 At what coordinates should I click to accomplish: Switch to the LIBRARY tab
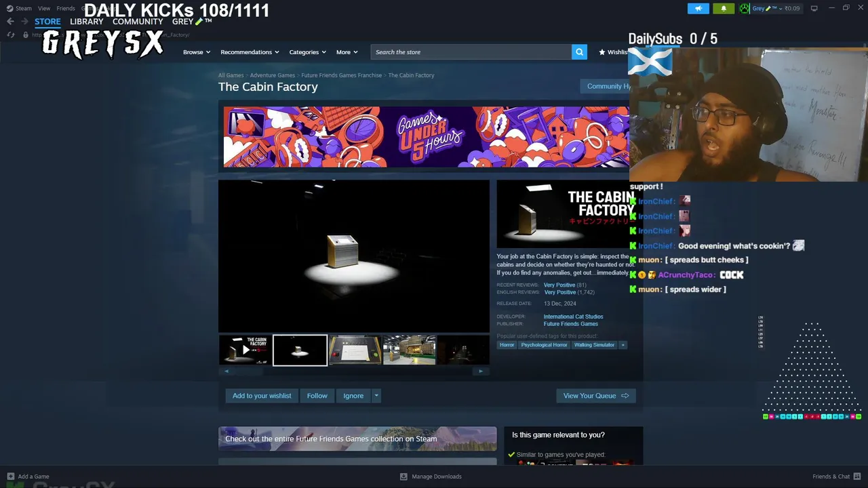click(87, 22)
